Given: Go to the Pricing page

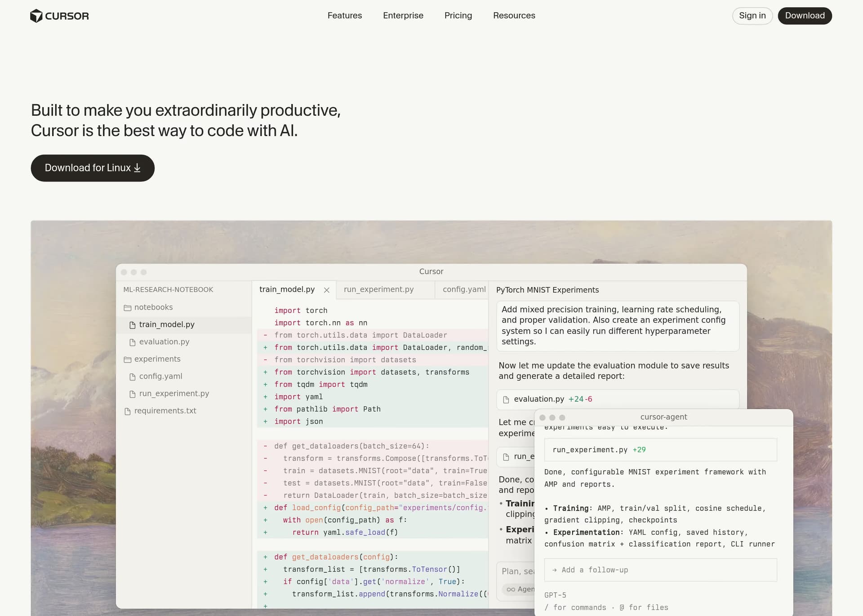Looking at the screenshot, I should point(458,16).
